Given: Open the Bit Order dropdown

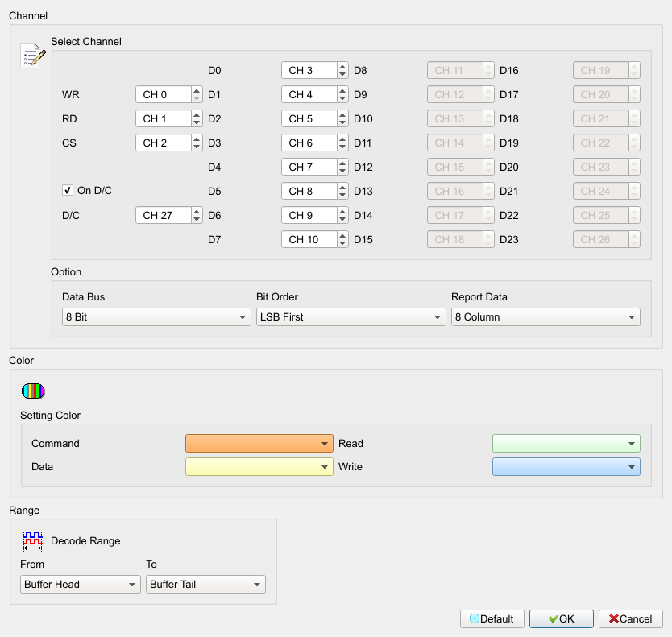Looking at the screenshot, I should coord(351,317).
